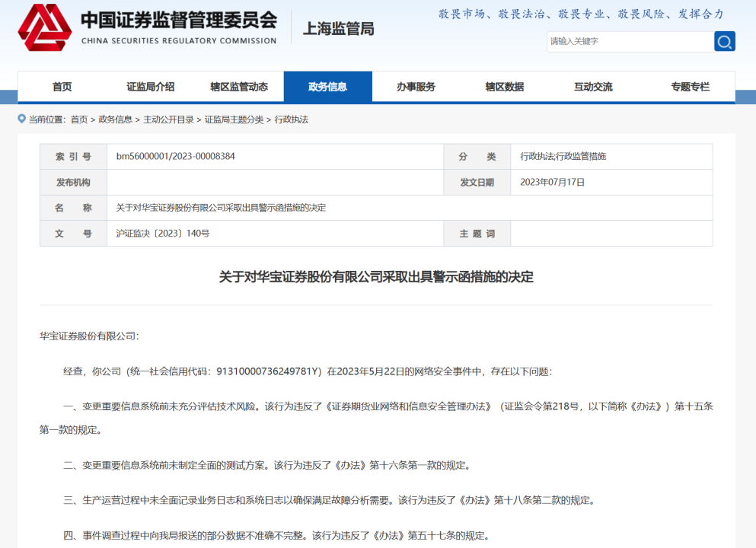Click 首页 link in breadcrumb path
Screen dimensions: 756x548
coord(79,119)
